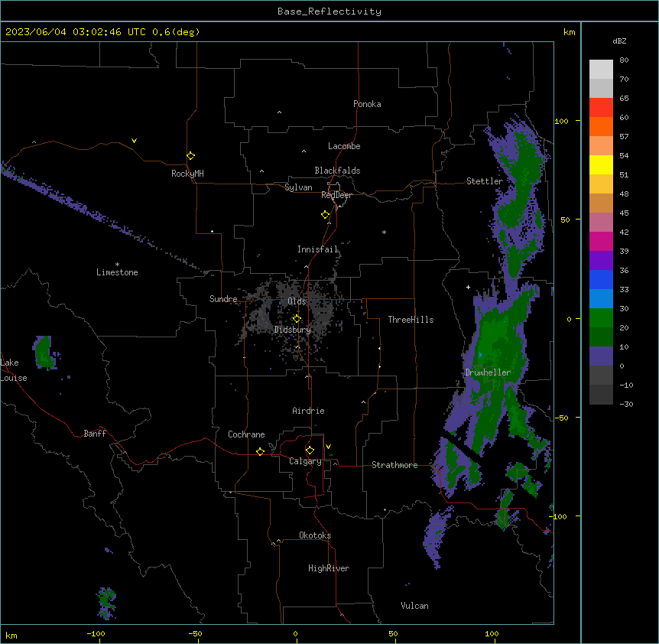Click the Lacombe city label
The height and width of the screenshot is (644, 659).
point(344,146)
